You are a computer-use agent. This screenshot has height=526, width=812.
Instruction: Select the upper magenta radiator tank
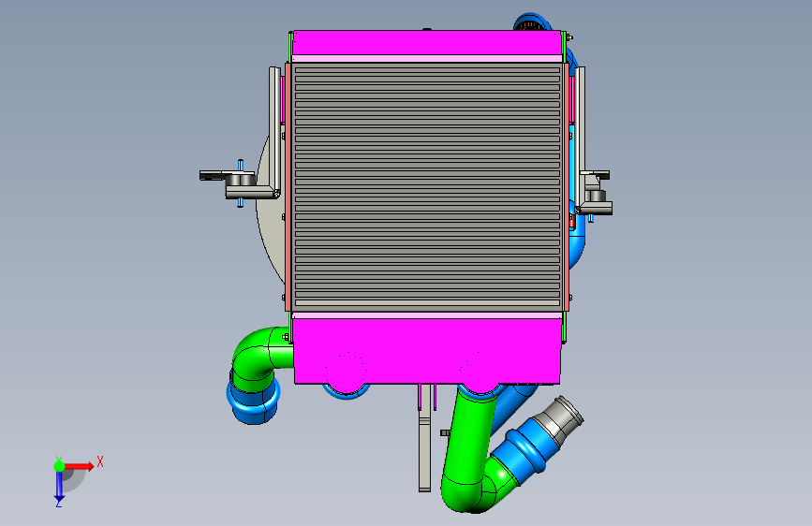tap(427, 42)
